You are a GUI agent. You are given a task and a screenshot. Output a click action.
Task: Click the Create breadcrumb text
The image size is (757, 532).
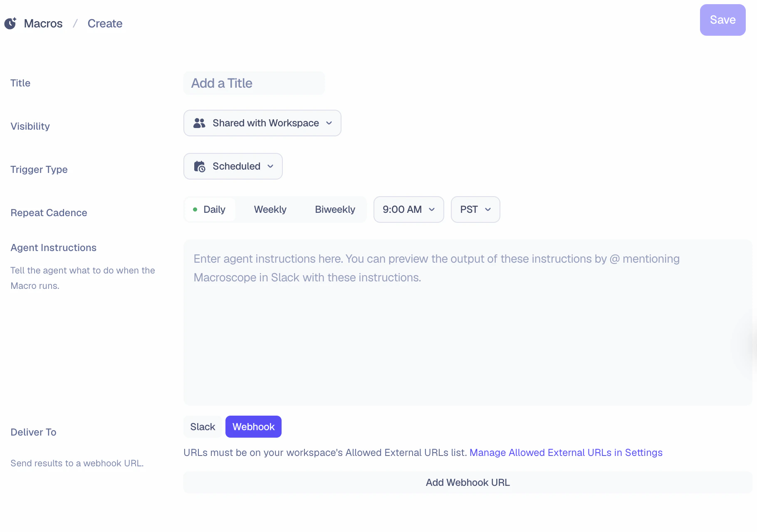pyautogui.click(x=105, y=23)
